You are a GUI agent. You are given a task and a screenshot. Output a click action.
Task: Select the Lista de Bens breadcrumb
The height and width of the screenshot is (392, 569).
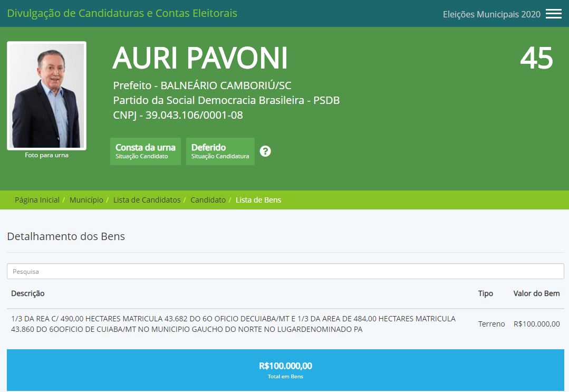coord(258,200)
